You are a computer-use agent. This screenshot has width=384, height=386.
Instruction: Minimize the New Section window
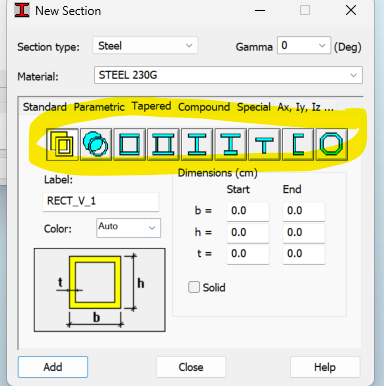pos(260,10)
